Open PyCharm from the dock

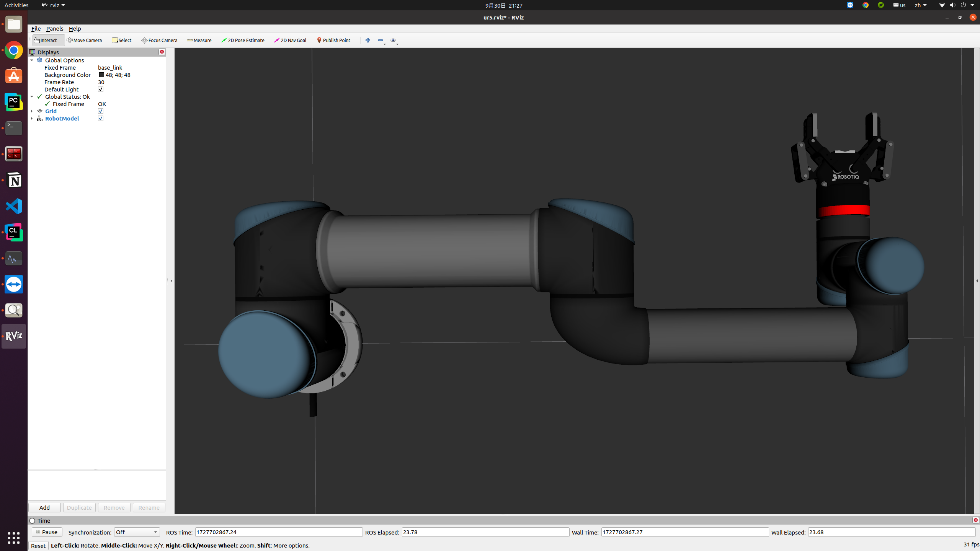tap(14, 102)
